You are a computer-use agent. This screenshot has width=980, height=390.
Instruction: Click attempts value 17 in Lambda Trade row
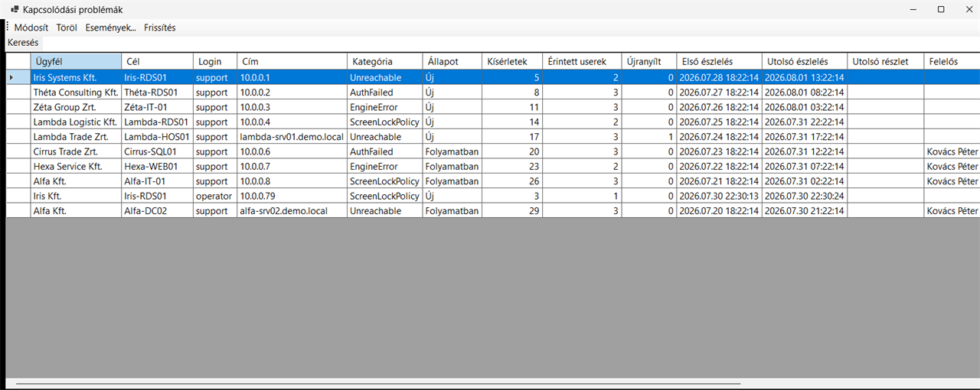(x=512, y=136)
